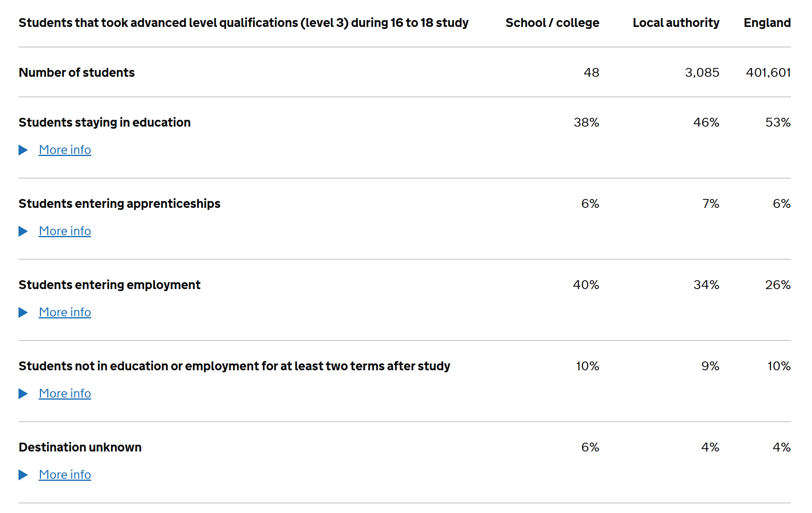812x513 pixels.
Task: Click the Students entering employment heading
Action: coord(109,285)
